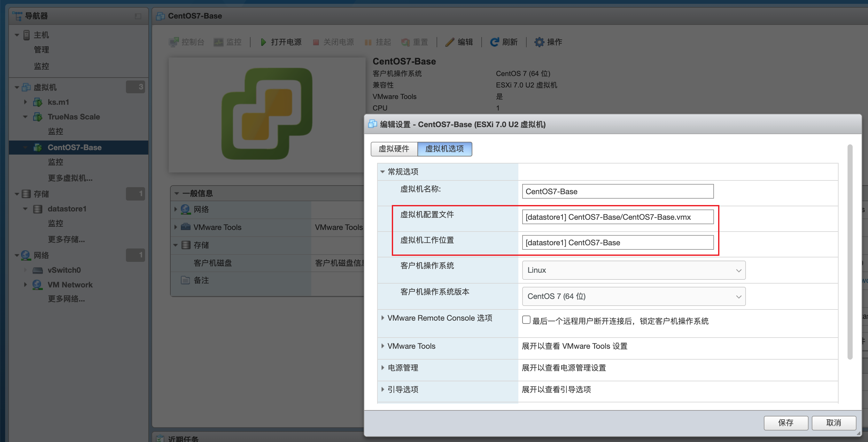Screen dimensions: 868x442
Task: Click the 保存 button
Action: [786, 423]
